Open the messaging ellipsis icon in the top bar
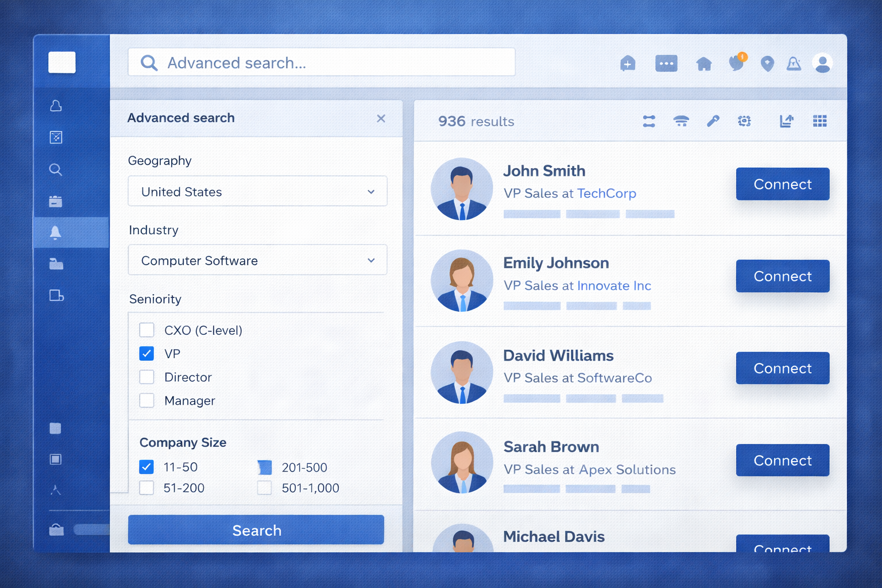This screenshot has width=882, height=588. (x=666, y=64)
